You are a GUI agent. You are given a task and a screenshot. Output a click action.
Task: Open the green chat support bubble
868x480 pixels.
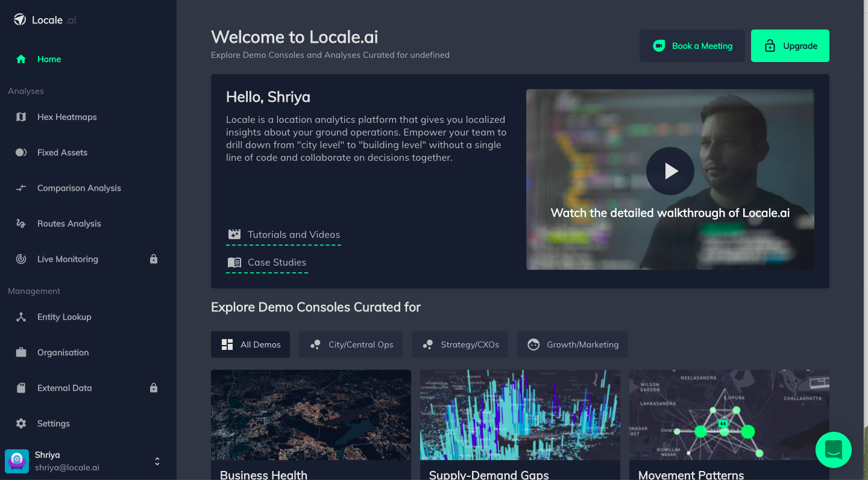click(834, 450)
